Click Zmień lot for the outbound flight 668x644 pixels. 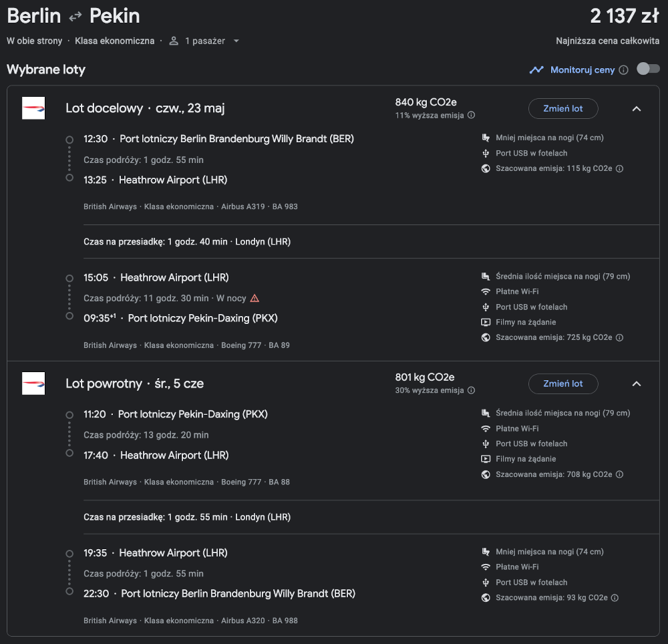coord(563,109)
